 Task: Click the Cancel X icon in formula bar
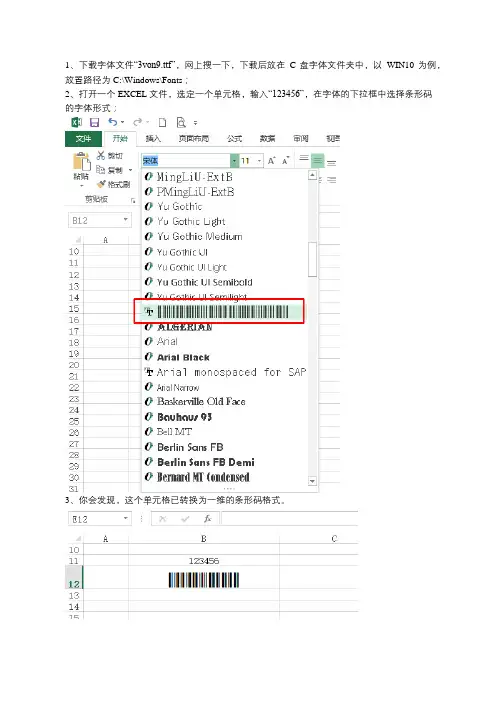click(x=162, y=519)
